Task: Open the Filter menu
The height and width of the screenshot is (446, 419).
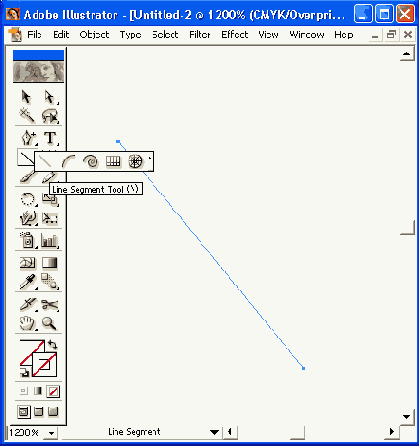Action: point(200,35)
